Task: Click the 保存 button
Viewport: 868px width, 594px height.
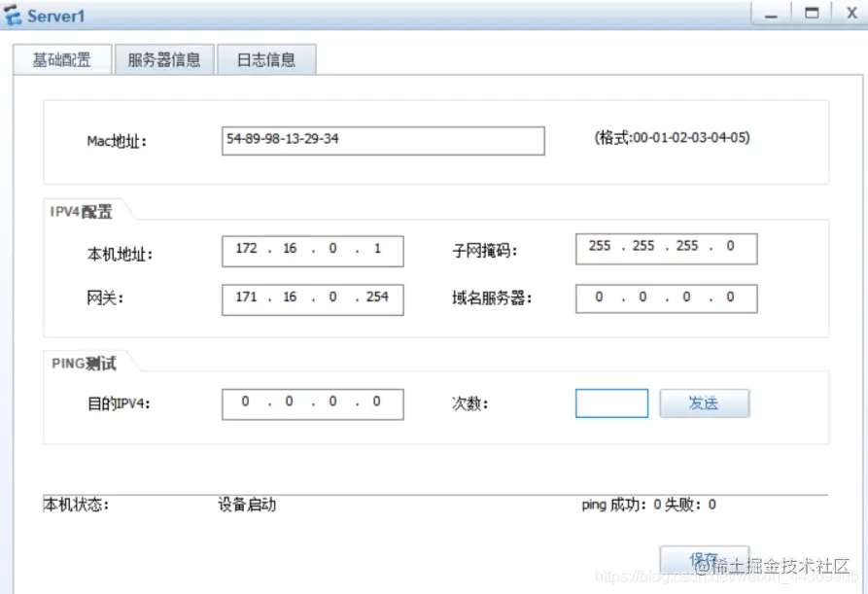Action: tap(704, 560)
